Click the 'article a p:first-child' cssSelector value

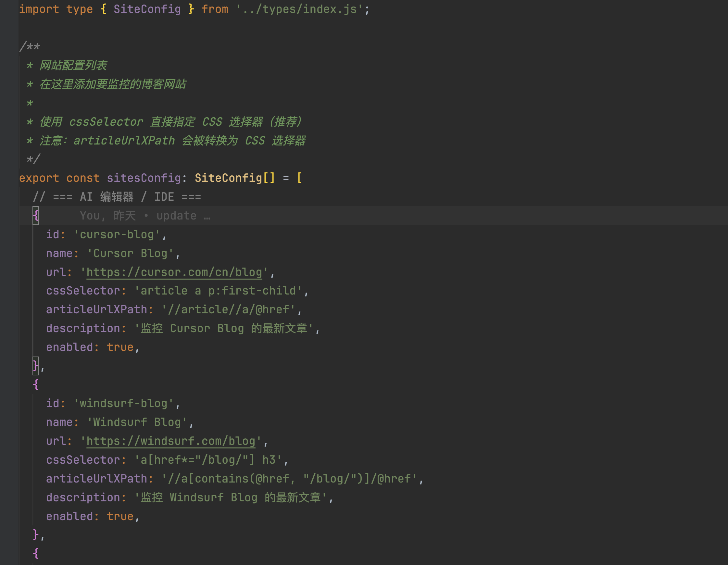click(218, 291)
